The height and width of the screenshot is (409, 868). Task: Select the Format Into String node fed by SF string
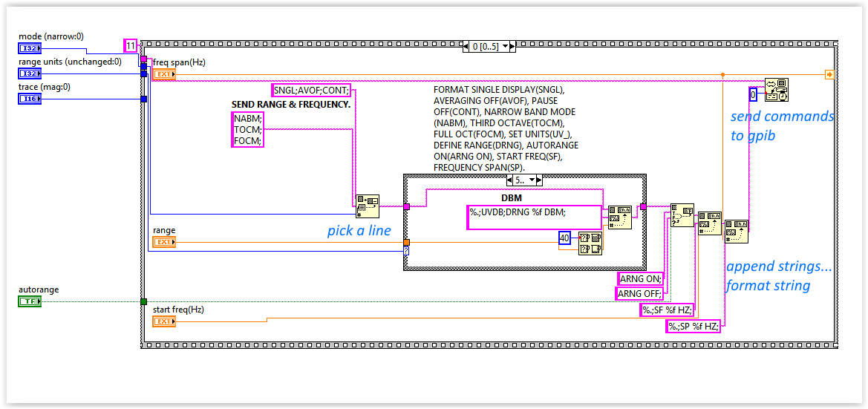point(709,223)
